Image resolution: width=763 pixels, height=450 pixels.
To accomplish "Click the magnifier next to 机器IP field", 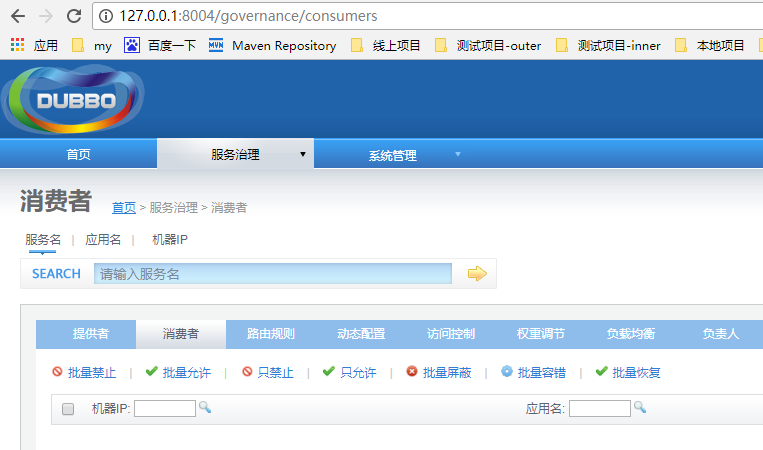I will (205, 407).
